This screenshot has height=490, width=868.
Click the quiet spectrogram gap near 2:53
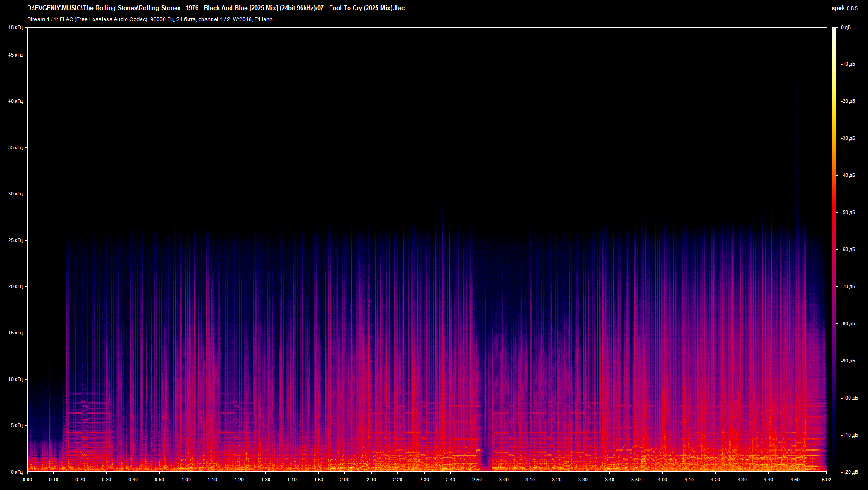click(x=485, y=448)
